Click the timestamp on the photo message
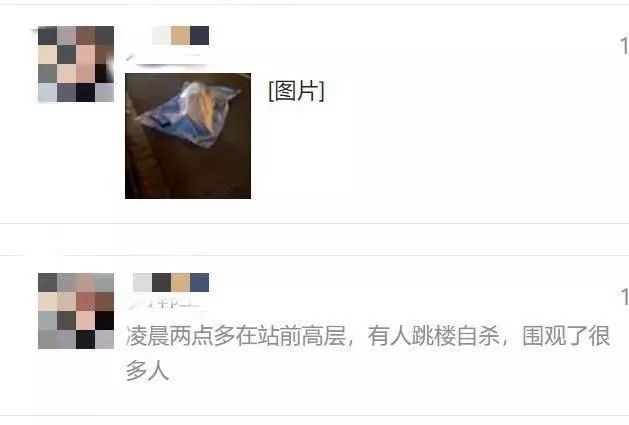 (624, 45)
